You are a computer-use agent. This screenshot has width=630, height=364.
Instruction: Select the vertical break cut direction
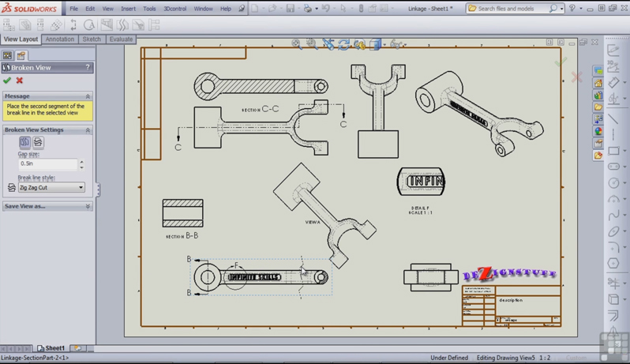click(x=24, y=142)
